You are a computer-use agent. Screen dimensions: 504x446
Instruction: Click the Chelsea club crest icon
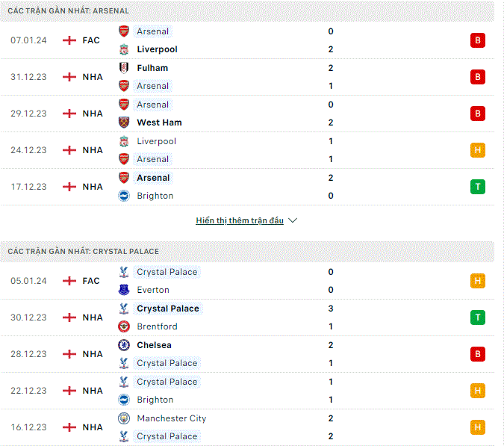tap(124, 345)
